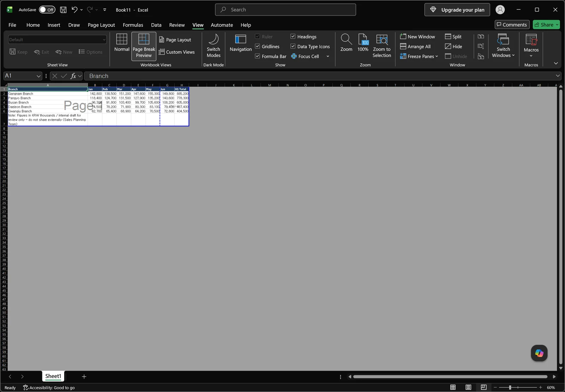Switch to Page Layout view
Image resolution: width=565 pixels, height=392 pixels.
coord(175,40)
